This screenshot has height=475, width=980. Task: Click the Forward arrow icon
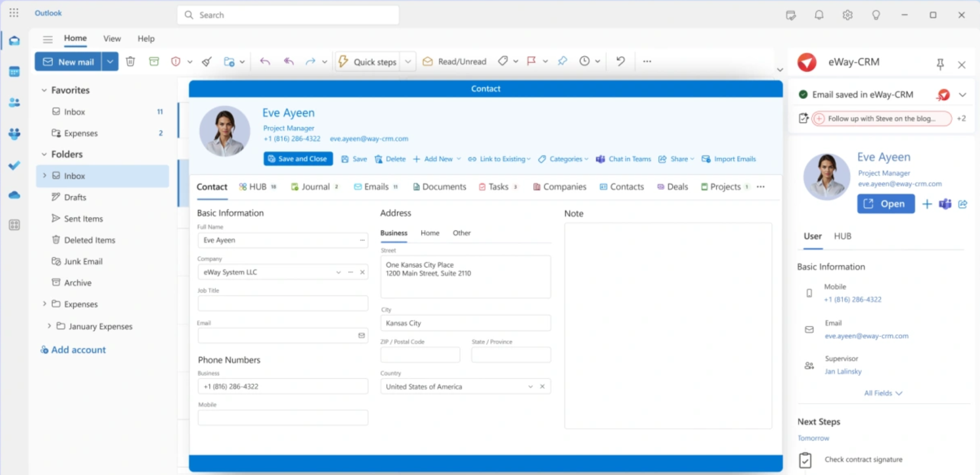(310, 62)
